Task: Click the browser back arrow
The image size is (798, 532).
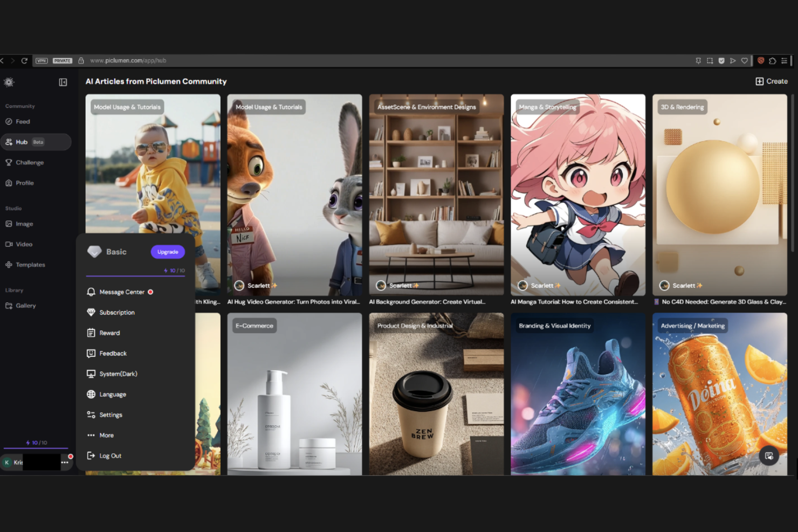Action: [3, 61]
